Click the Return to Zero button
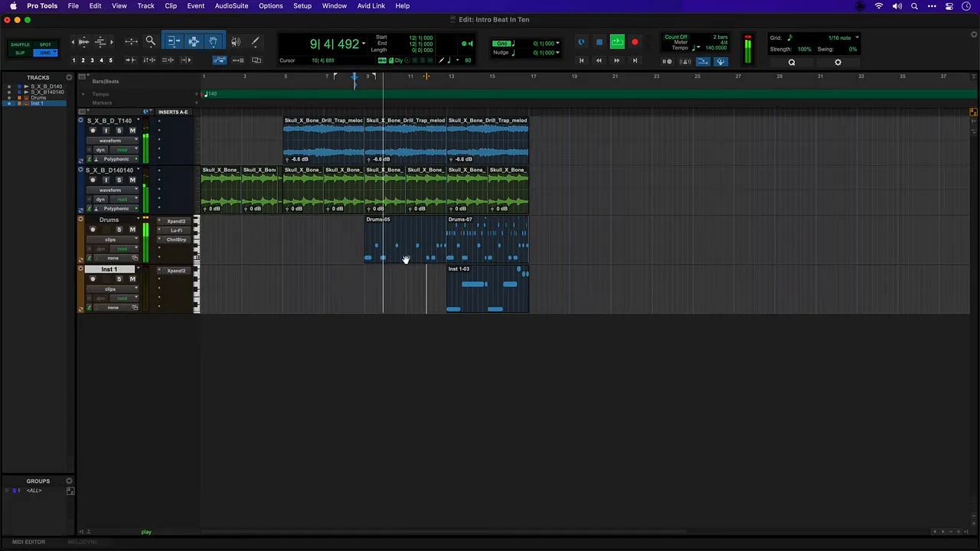This screenshot has width=980, height=551. 581,60
